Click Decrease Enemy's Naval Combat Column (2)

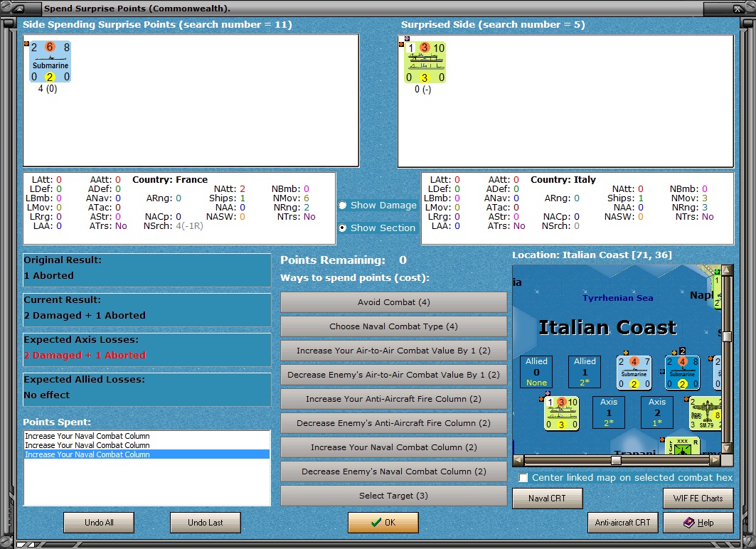pyautogui.click(x=393, y=471)
